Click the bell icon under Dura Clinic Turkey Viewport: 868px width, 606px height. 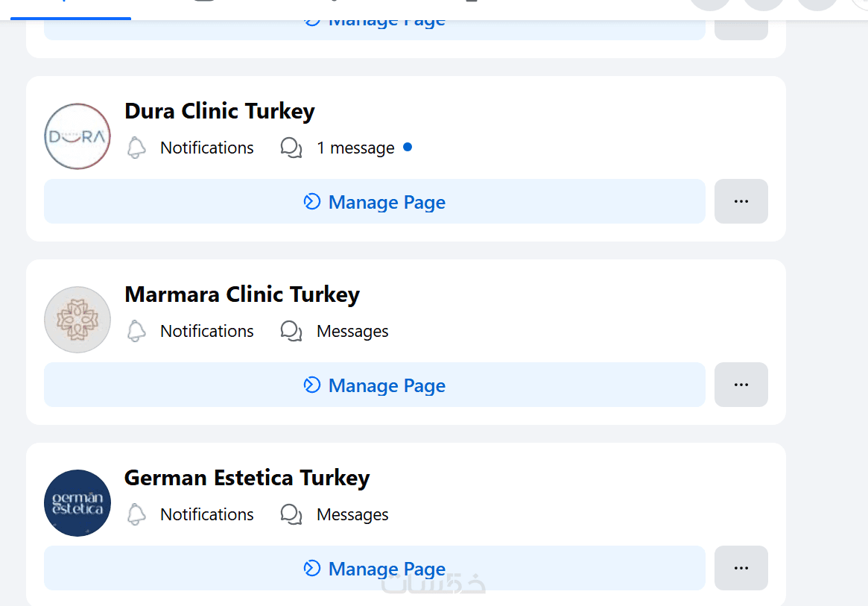136,148
